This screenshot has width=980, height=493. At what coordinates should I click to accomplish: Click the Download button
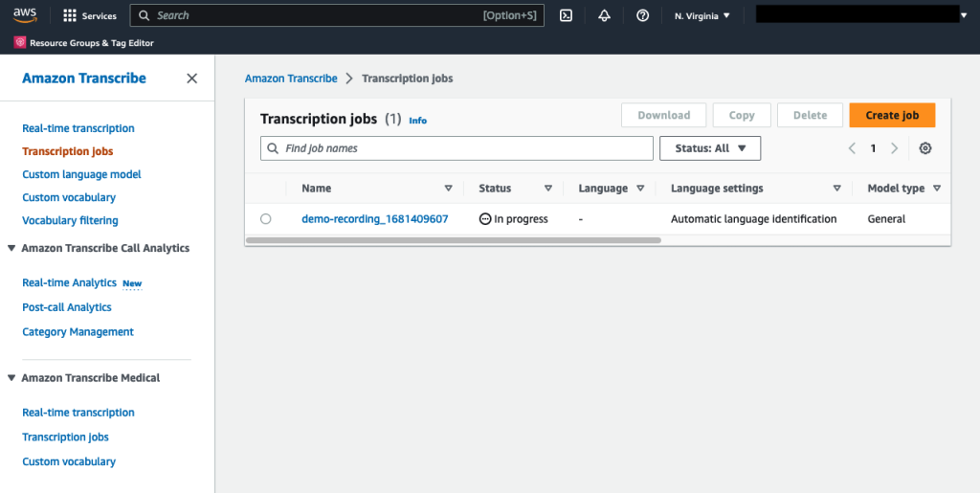click(664, 115)
